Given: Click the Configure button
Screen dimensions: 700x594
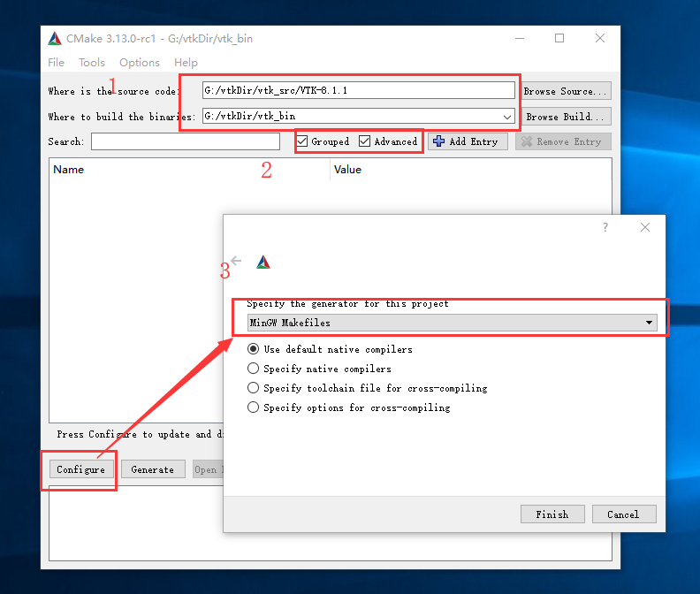Looking at the screenshot, I should 80,469.
